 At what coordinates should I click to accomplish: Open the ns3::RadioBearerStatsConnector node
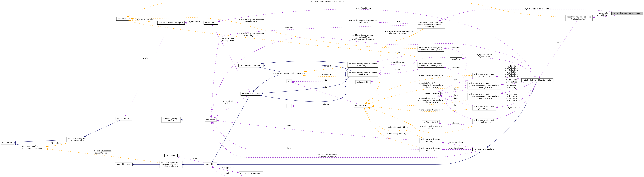(627, 13)
